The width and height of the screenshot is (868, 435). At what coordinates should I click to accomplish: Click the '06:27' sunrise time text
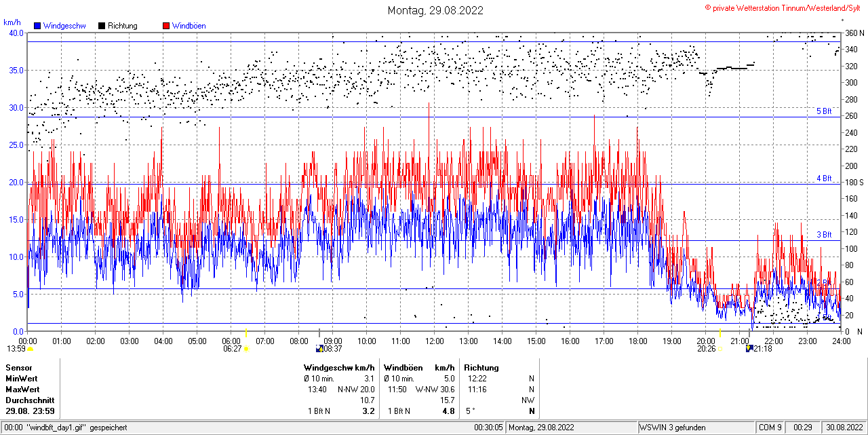(233, 349)
